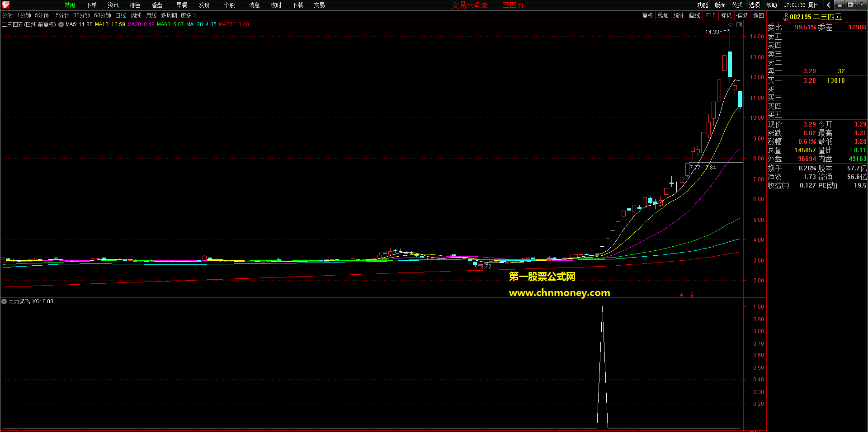Image resolution: width=868 pixels, height=432 pixels.
Task: Switch to 分时 chart period
Action: 8,15
